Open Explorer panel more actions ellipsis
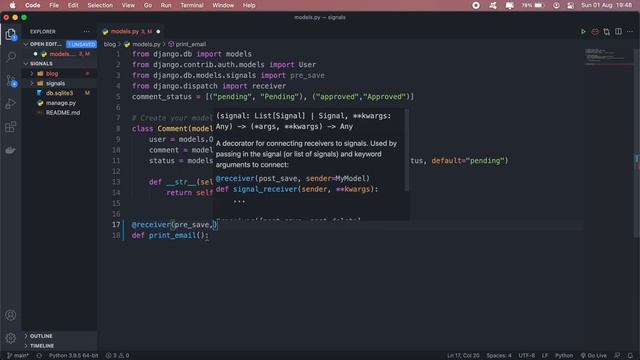The width and height of the screenshot is (640, 360). pos(87,31)
